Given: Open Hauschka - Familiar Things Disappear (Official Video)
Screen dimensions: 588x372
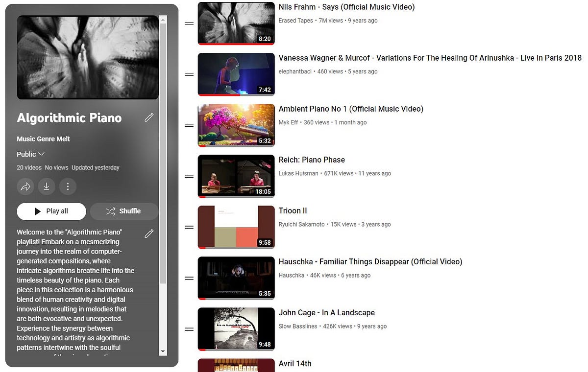Looking at the screenshot, I should coord(370,261).
